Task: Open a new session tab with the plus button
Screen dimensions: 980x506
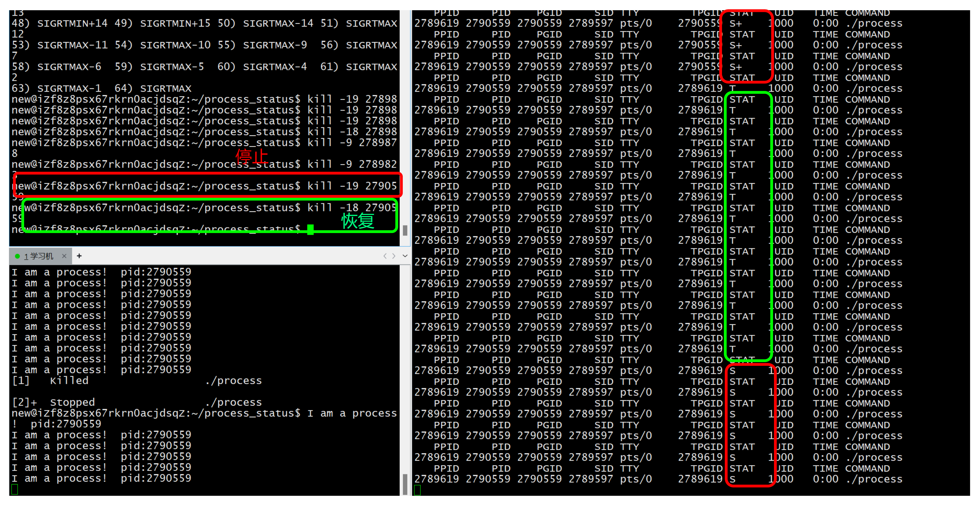Action: point(79,256)
